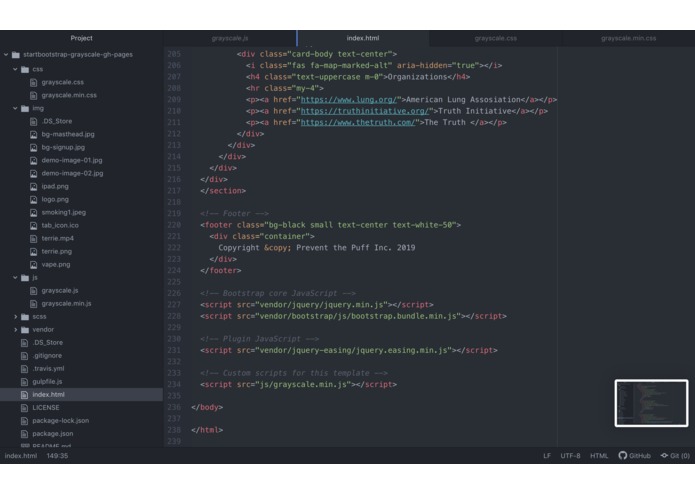This screenshot has height=494, width=695.
Task: Click the GitHub icon in status bar
Action: tap(623, 455)
